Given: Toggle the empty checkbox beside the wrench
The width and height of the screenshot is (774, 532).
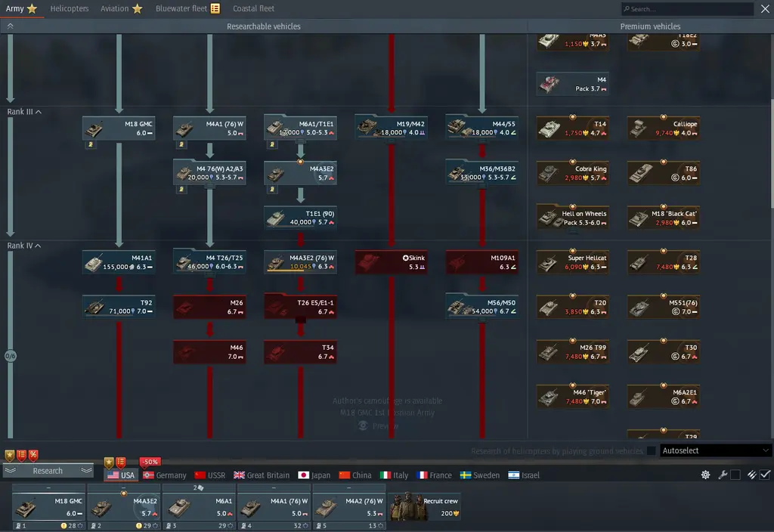Looking at the screenshot, I should point(735,475).
